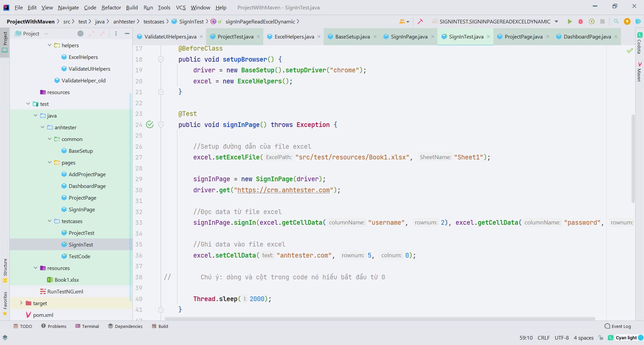
Task: Click the Cyan light theme indicator
Action: click(626, 338)
